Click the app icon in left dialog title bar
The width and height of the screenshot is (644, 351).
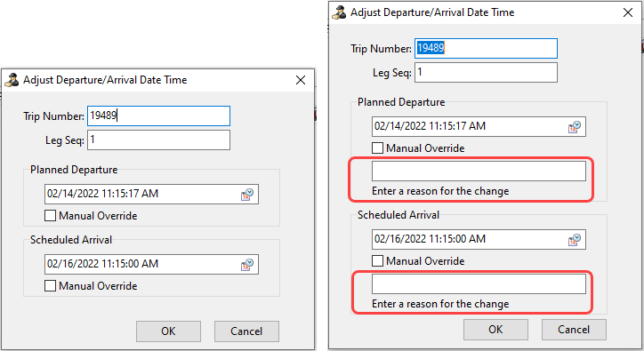pyautogui.click(x=12, y=80)
